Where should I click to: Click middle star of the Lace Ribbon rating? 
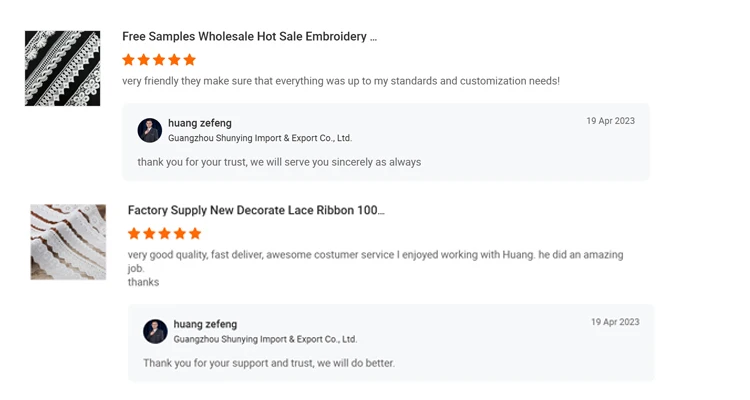pyautogui.click(x=165, y=234)
